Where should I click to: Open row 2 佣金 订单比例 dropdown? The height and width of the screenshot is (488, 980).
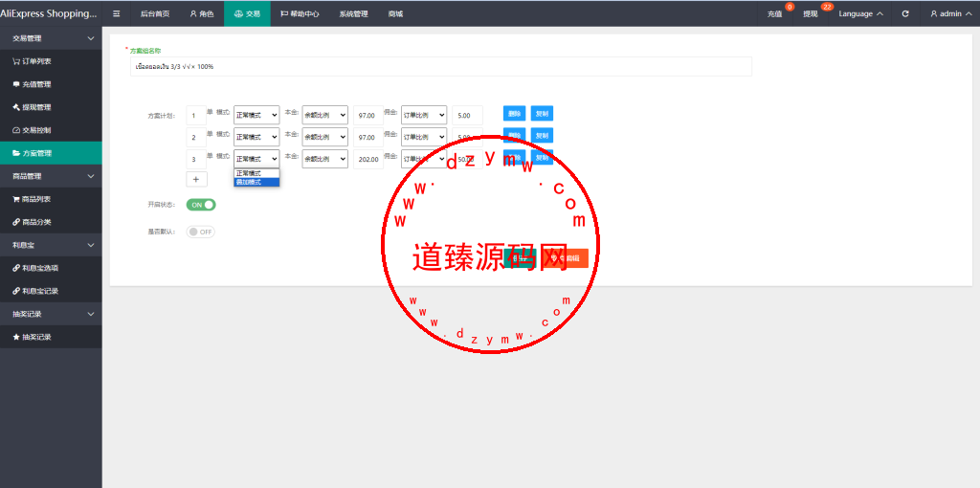[424, 137]
